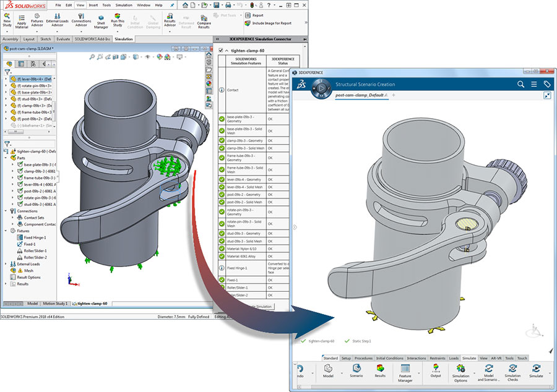Expand the Connections tree node
The image size is (557, 392).
coord(4,211)
